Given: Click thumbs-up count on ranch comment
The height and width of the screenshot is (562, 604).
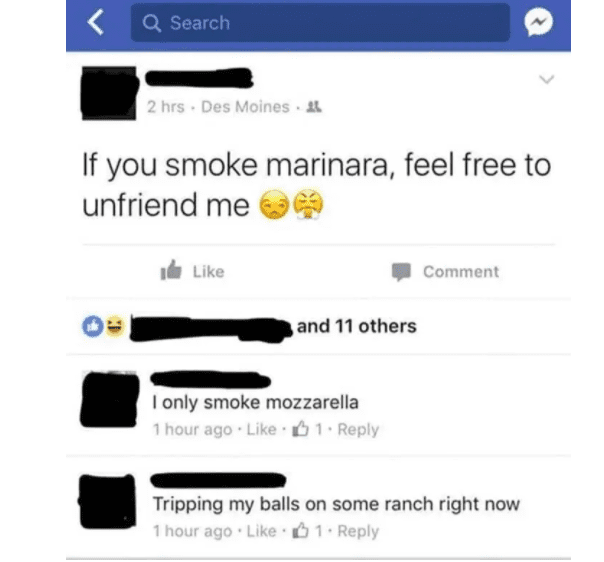Looking at the screenshot, I should [x=307, y=530].
